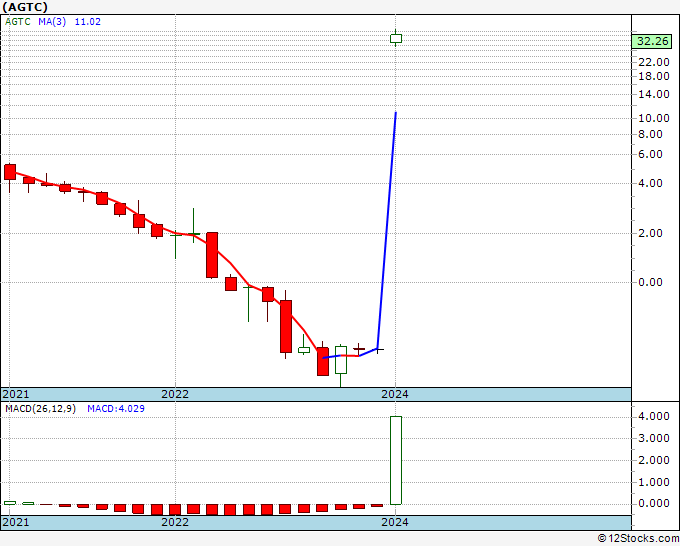Click the 0.000 MACD axis label
680x546 pixels.
pyautogui.click(x=654, y=503)
